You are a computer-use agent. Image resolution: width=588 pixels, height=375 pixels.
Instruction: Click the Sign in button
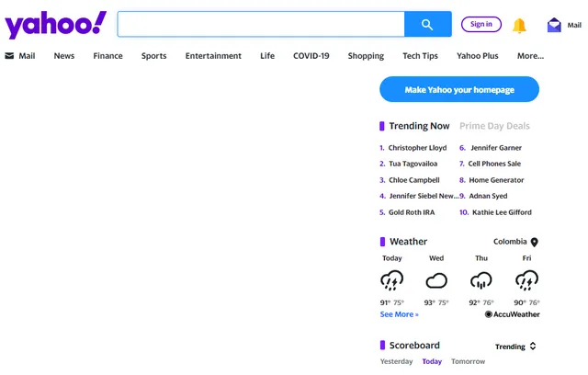[x=481, y=25]
